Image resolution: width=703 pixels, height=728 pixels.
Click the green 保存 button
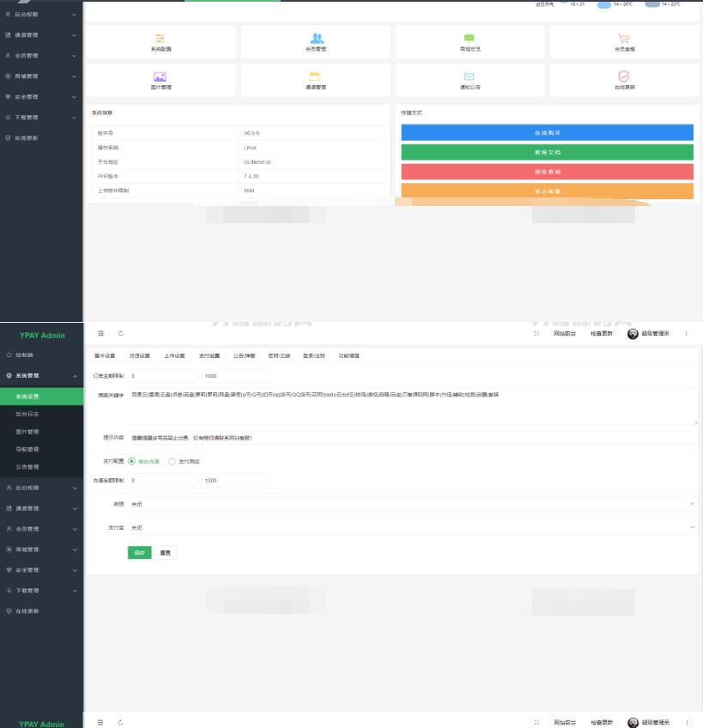[139, 552]
